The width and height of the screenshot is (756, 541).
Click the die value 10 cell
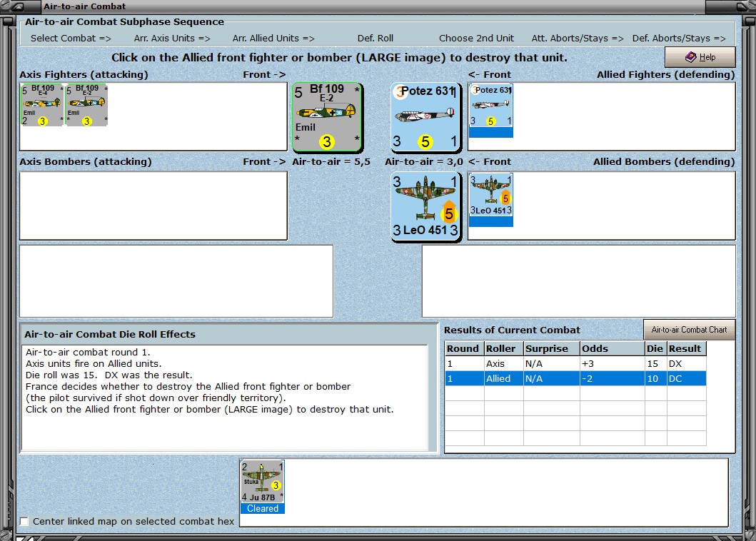pos(656,378)
